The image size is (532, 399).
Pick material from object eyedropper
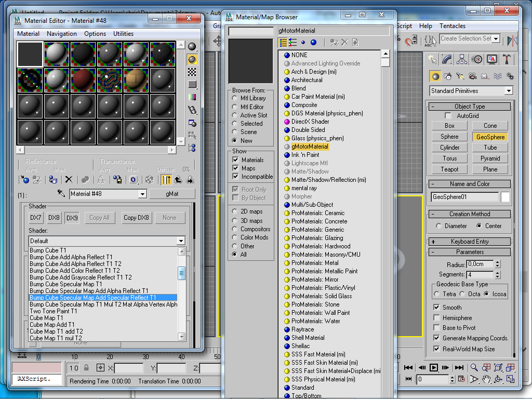[x=61, y=193]
